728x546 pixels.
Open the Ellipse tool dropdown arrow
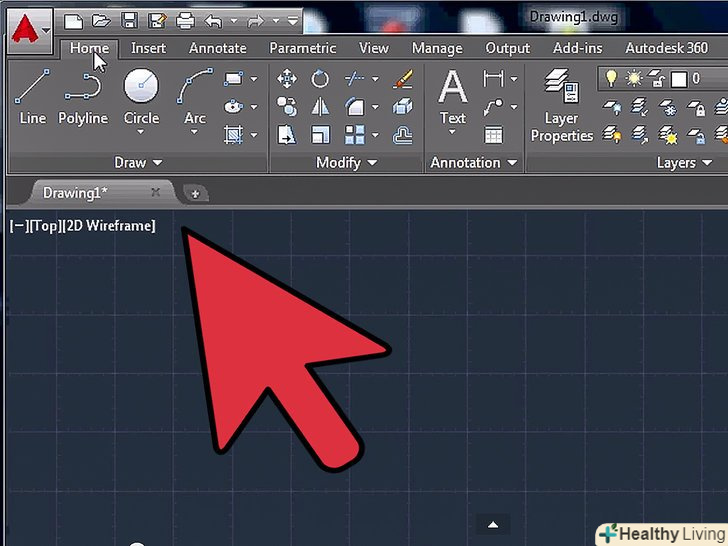tap(254, 107)
